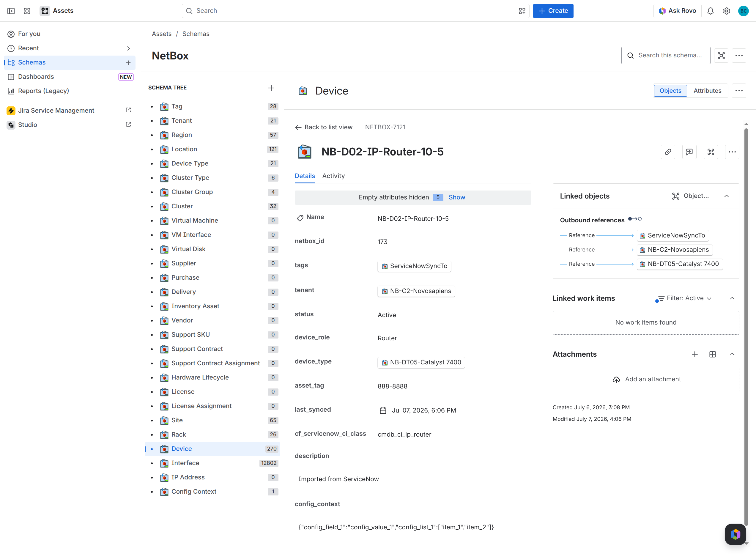Select Location in schema tree
The image size is (756, 554).
[x=212, y=149]
